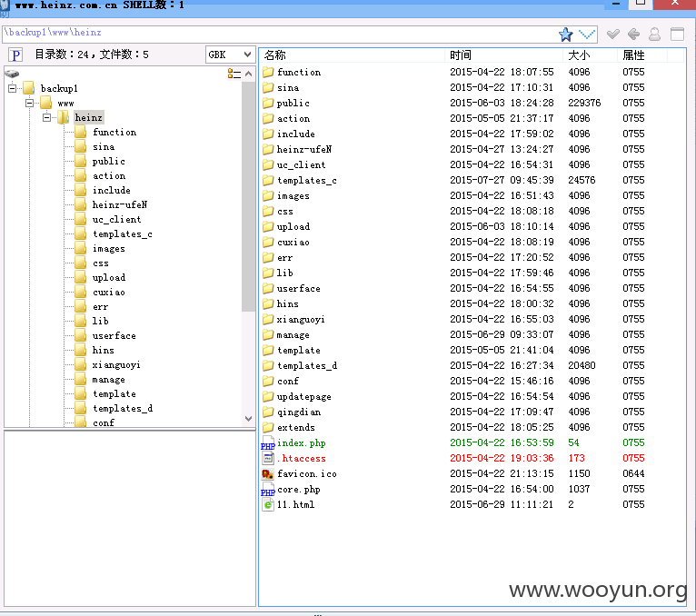The height and width of the screenshot is (616, 696).
Task: Click the window layout toolbar icon
Action: pyautogui.click(x=677, y=35)
